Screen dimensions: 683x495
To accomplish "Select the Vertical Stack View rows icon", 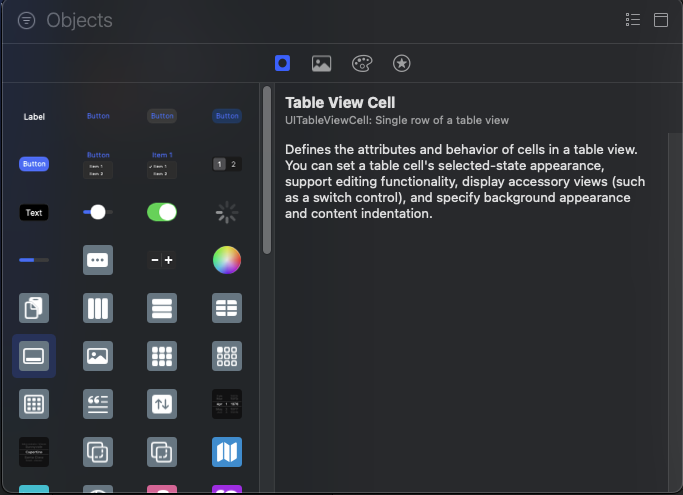I will 162,308.
